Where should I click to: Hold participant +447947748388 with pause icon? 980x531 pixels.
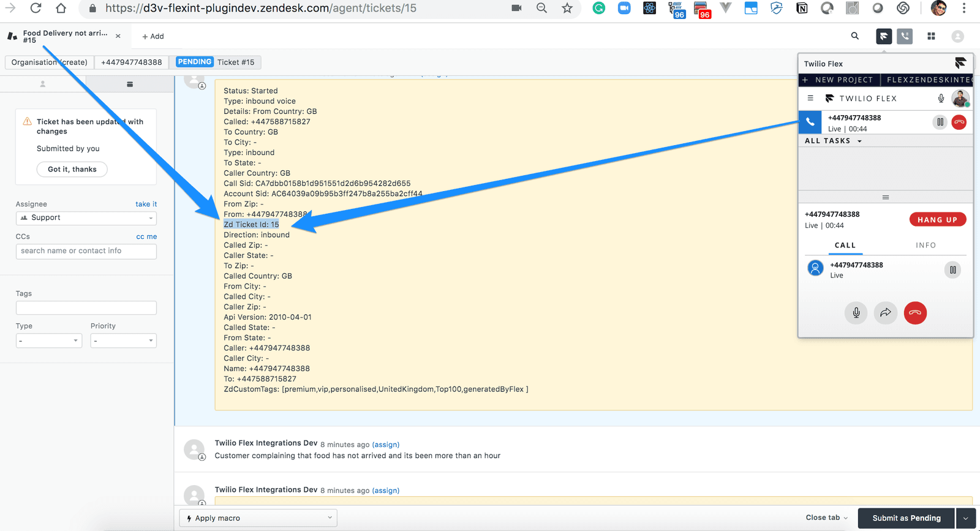[x=953, y=269]
